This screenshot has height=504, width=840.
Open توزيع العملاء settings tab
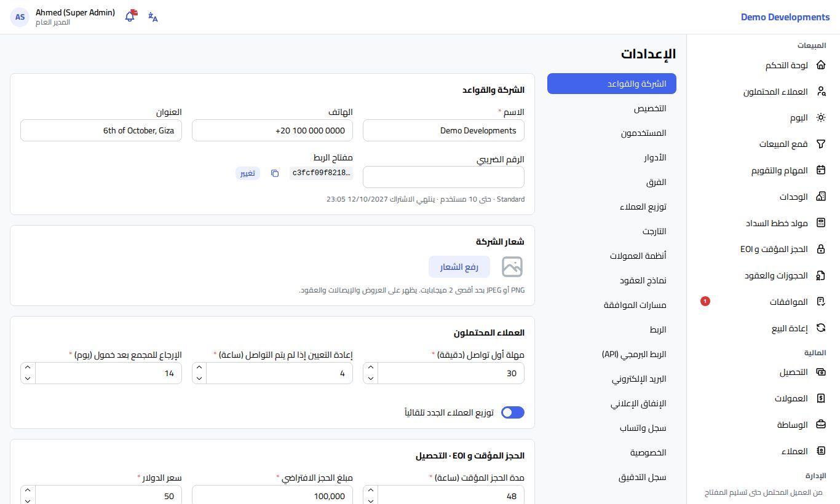point(612,207)
